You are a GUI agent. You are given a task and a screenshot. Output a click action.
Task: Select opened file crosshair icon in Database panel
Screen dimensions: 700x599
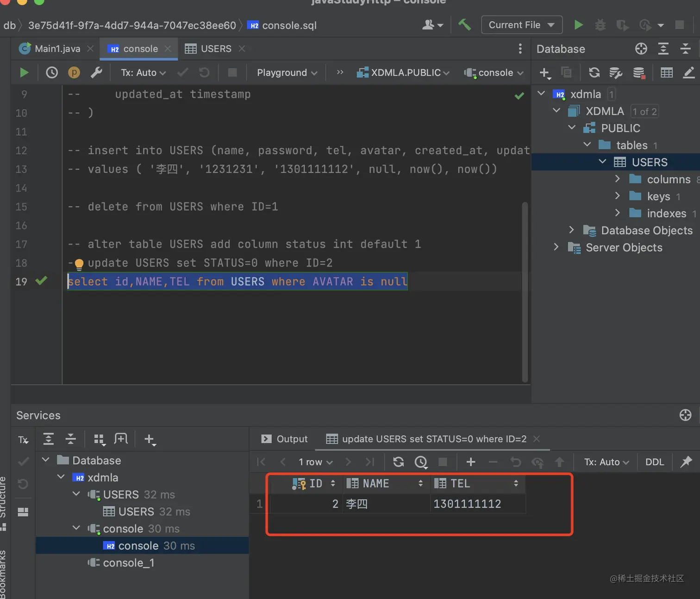click(x=641, y=49)
